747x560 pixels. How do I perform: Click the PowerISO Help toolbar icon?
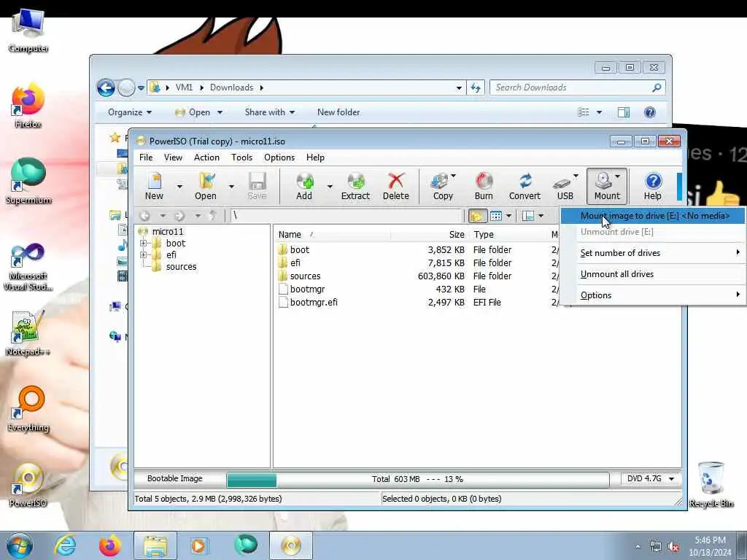(653, 186)
